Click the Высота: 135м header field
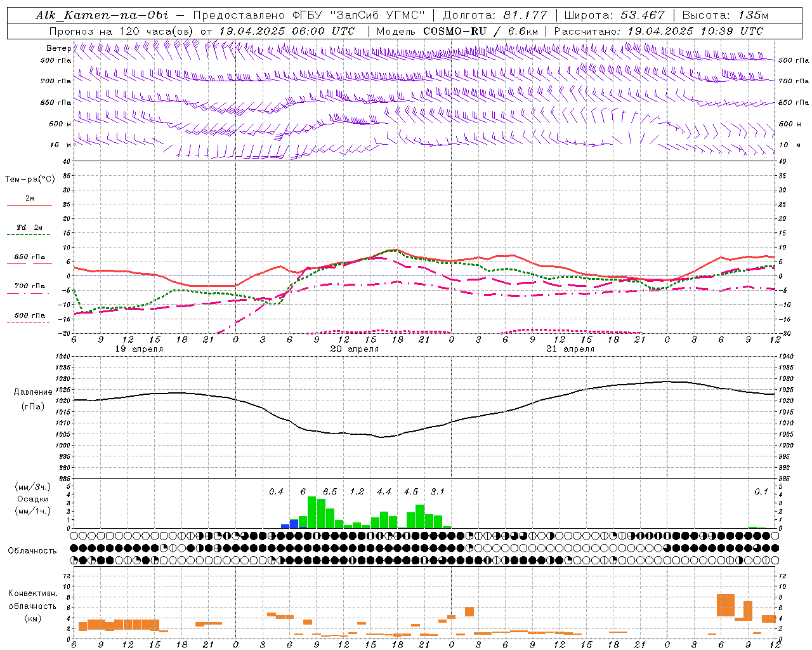The image size is (812, 650). click(724, 15)
